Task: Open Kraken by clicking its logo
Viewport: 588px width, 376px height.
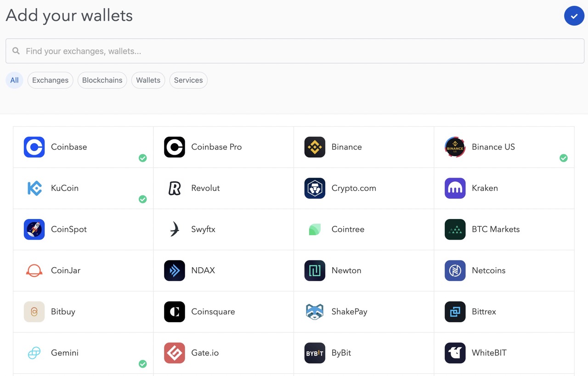Action: [455, 188]
